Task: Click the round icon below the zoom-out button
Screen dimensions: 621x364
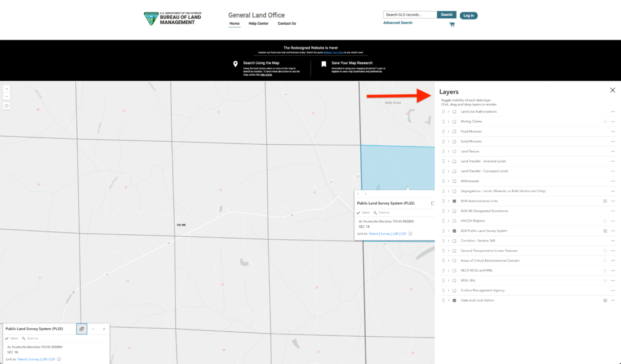Action: coord(7,106)
